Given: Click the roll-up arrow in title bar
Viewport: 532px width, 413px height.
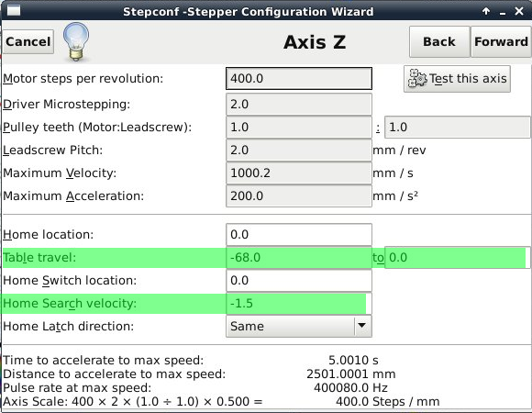Looking at the screenshot, I should [x=486, y=11].
